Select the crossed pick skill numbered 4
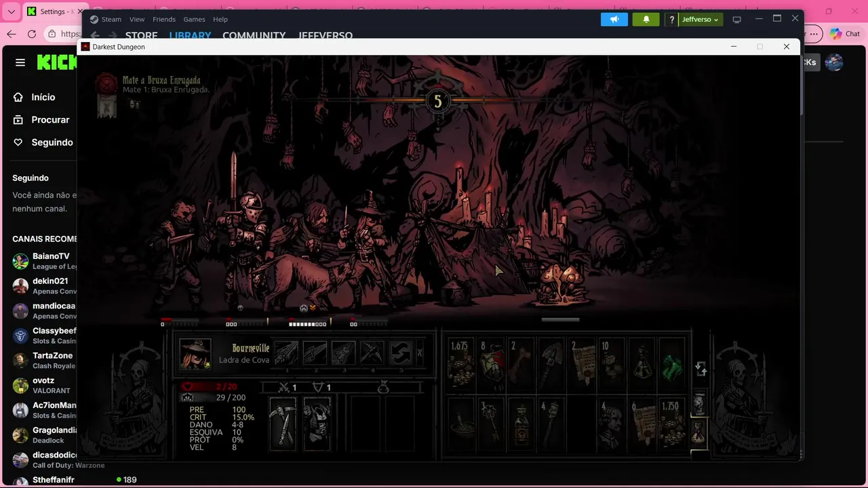868x488 pixels. tap(372, 353)
